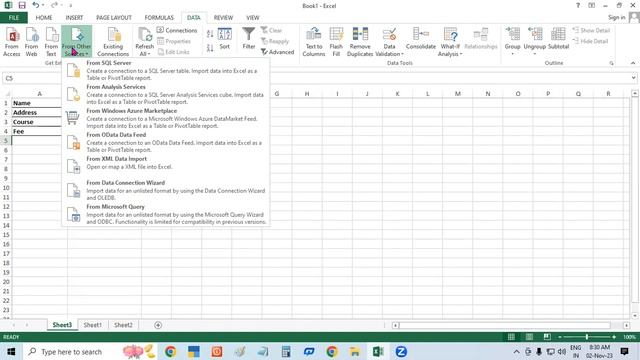Sort Z to A descending

pyautogui.click(x=210, y=48)
